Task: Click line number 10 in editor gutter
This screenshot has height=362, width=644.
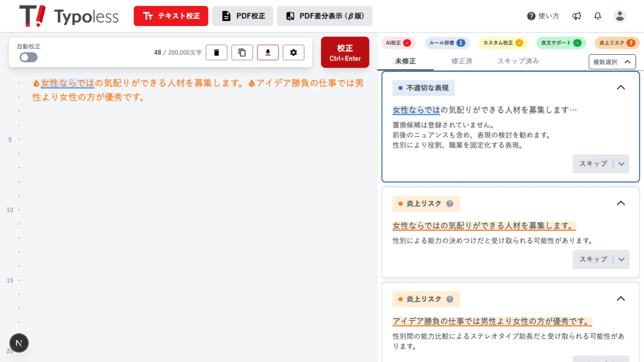Action: [x=10, y=210]
